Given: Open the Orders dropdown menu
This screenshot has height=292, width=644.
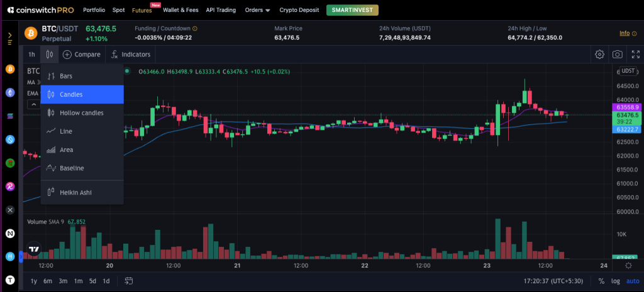Looking at the screenshot, I should (257, 10).
